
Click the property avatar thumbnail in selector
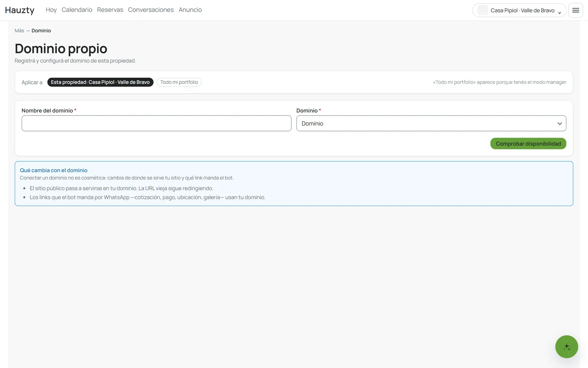[483, 10]
